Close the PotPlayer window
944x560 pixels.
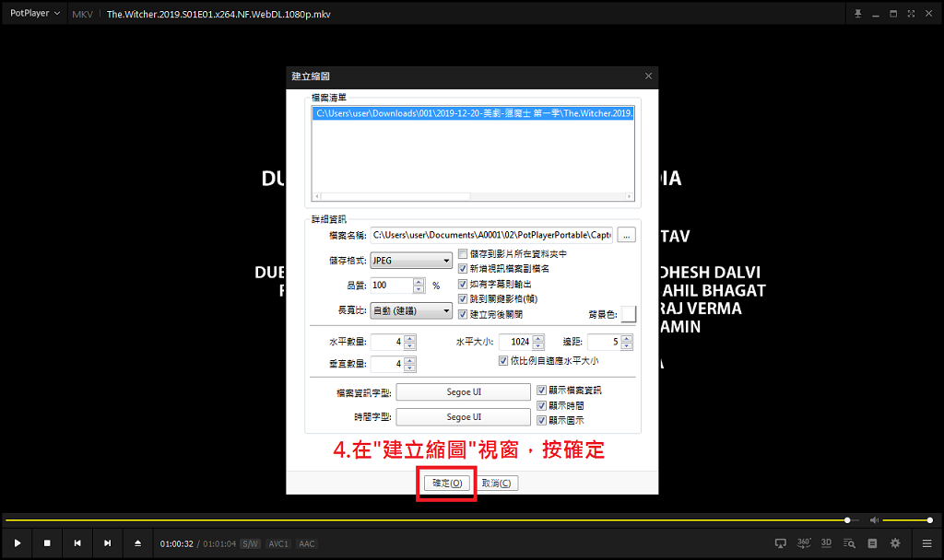tap(929, 14)
